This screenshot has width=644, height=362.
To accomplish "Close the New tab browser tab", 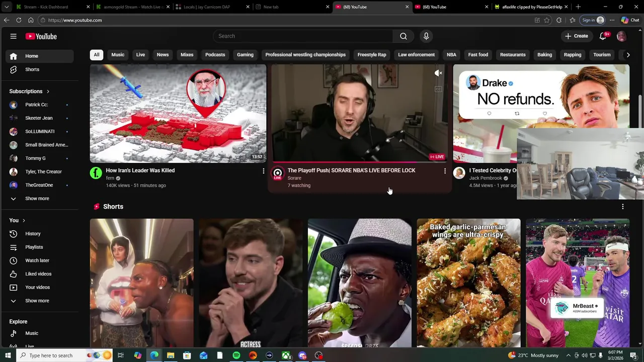I will click(x=328, y=7).
